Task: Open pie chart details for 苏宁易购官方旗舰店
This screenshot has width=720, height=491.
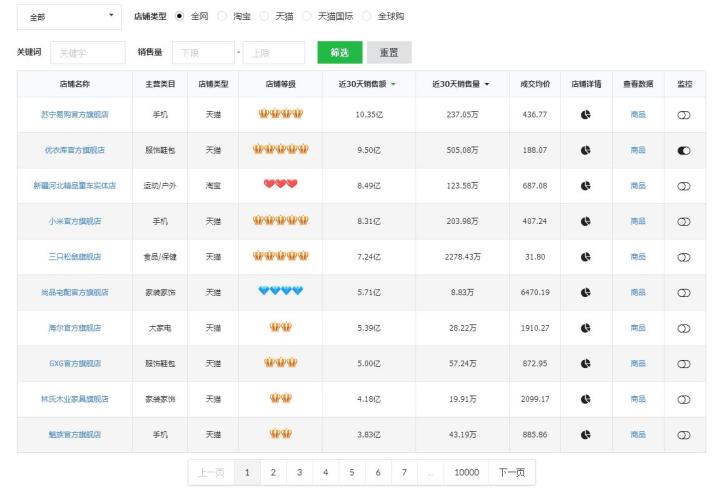Action: [585, 115]
